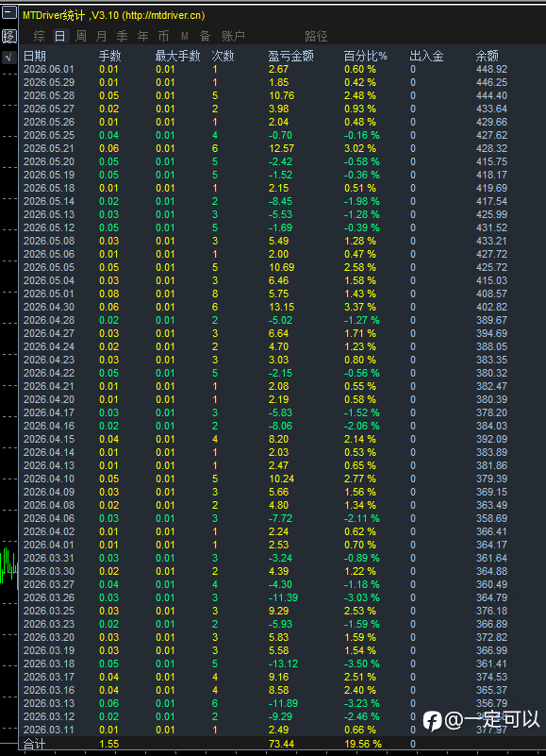Image resolution: width=546 pixels, height=756 pixels.
Task: Open the 年 yearly tab
Action: [142, 36]
